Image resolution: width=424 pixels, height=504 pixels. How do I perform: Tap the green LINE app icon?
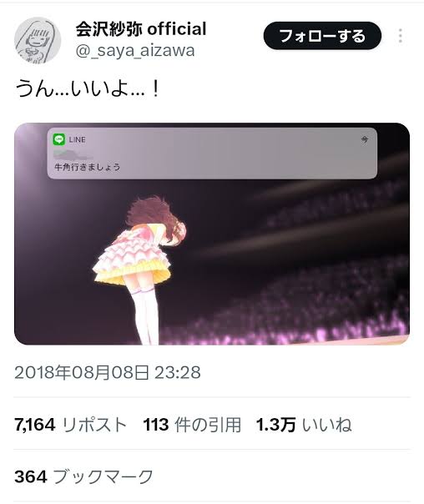[58, 139]
